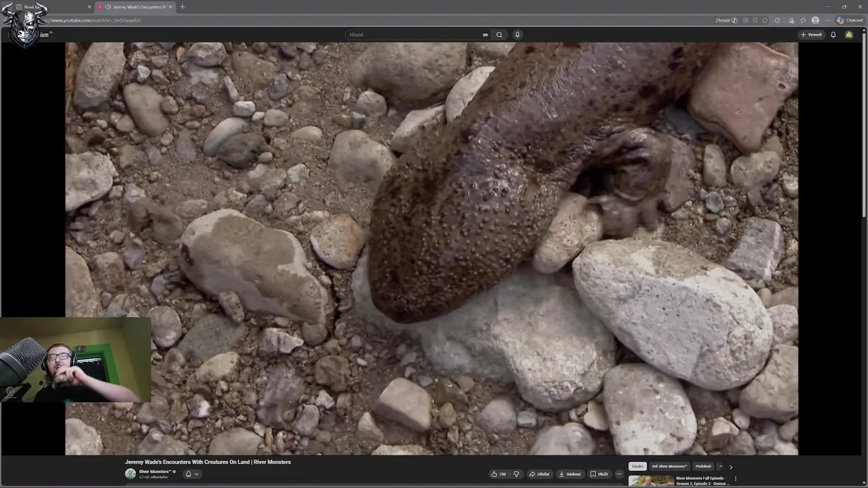The height and width of the screenshot is (488, 868).
Task: Bookmark page with the star icon
Action: coord(765,20)
